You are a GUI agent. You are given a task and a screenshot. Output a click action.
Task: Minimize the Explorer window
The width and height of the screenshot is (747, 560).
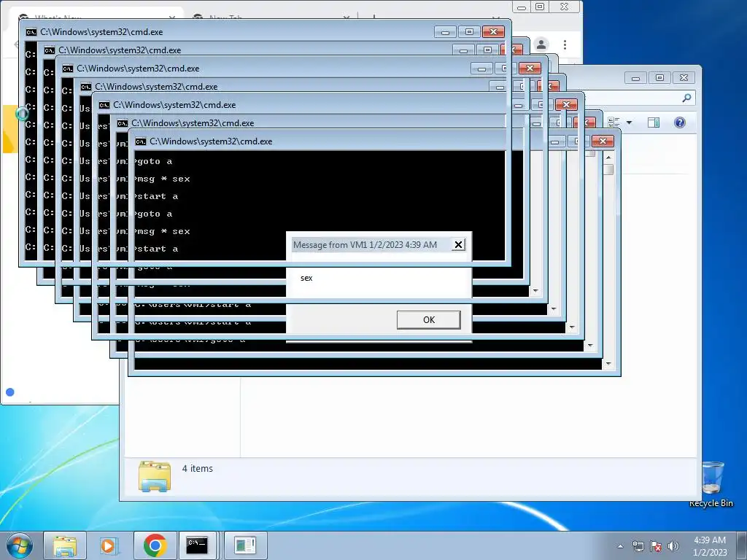click(x=636, y=77)
